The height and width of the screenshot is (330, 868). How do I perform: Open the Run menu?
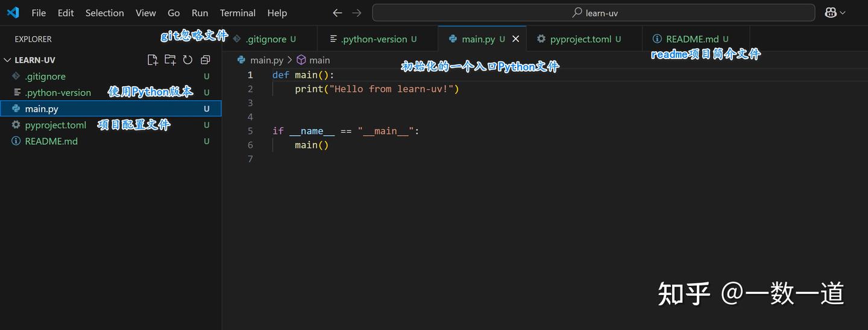tap(200, 13)
